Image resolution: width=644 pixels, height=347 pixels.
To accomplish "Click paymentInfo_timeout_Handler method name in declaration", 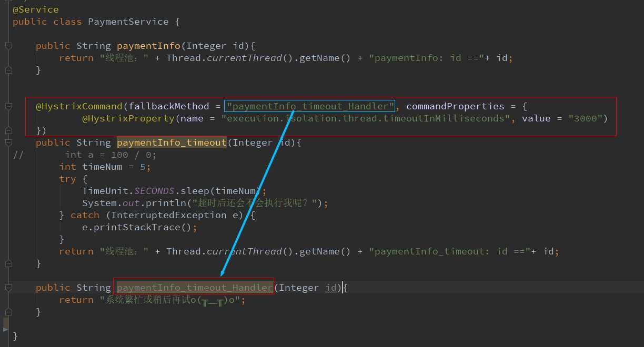I will coord(195,288).
